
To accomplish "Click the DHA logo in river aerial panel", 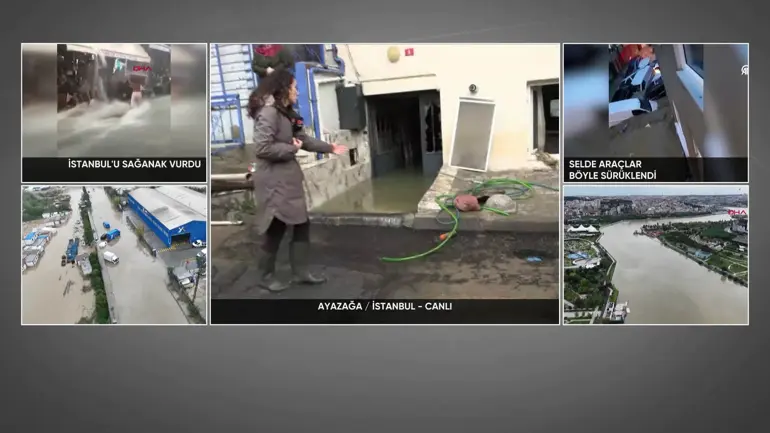I will pyautogui.click(x=737, y=213).
